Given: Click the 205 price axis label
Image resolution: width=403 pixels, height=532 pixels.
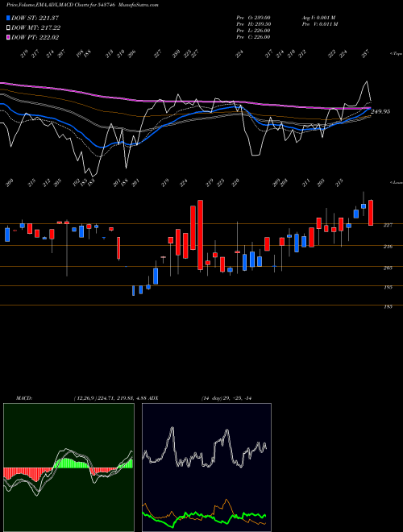Looking at the screenshot, I should coord(388,268).
